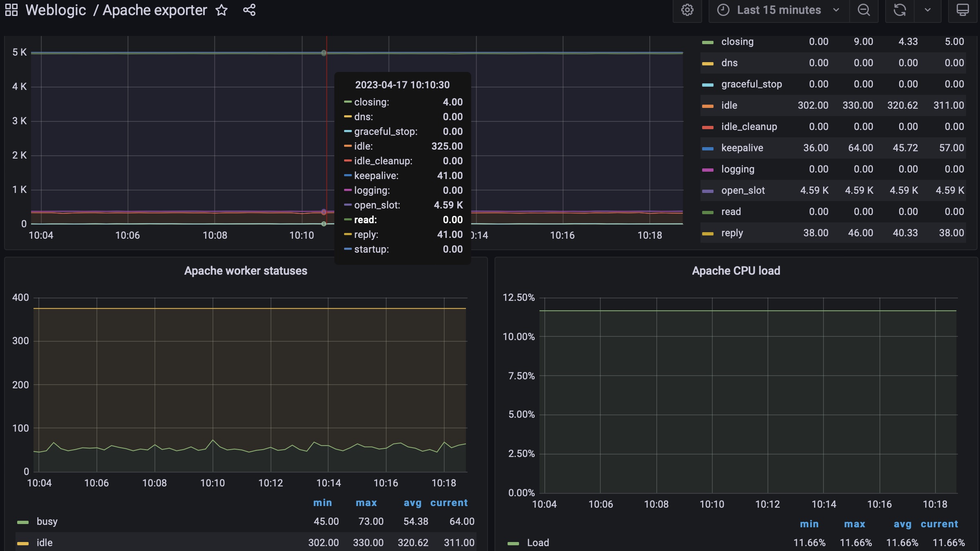The image size is (980, 551).
Task: Toggle the logging series in legend
Action: 738,169
